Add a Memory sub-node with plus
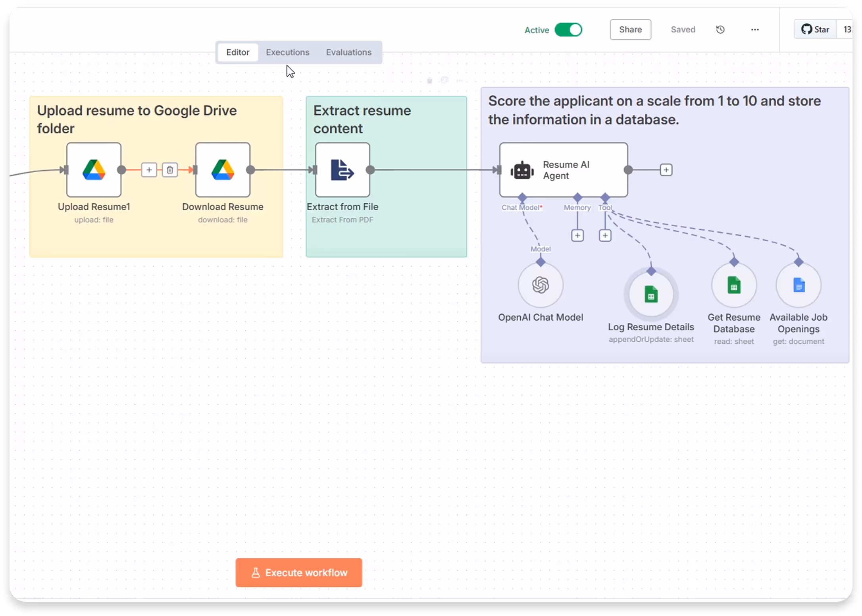 point(577,236)
